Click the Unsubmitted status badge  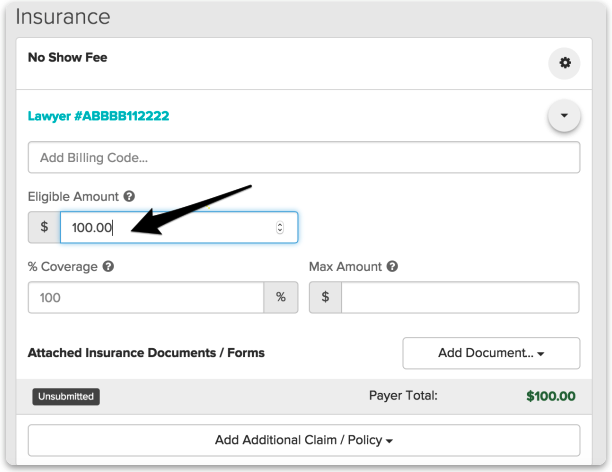pos(66,396)
